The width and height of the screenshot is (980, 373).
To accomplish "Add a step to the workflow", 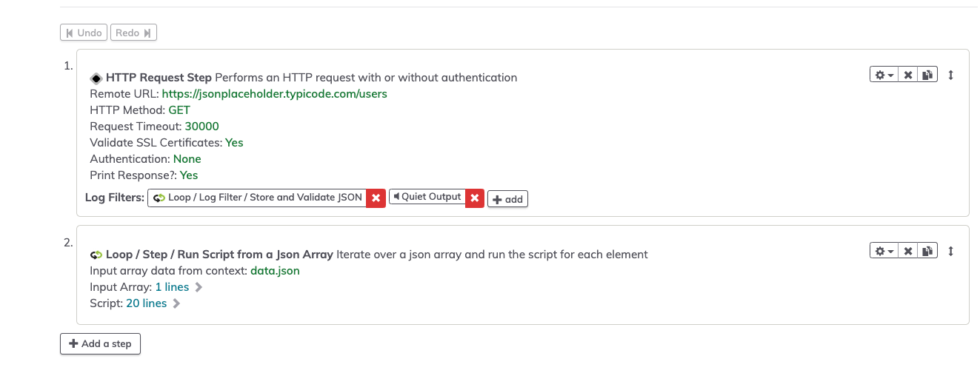I will pos(100,343).
